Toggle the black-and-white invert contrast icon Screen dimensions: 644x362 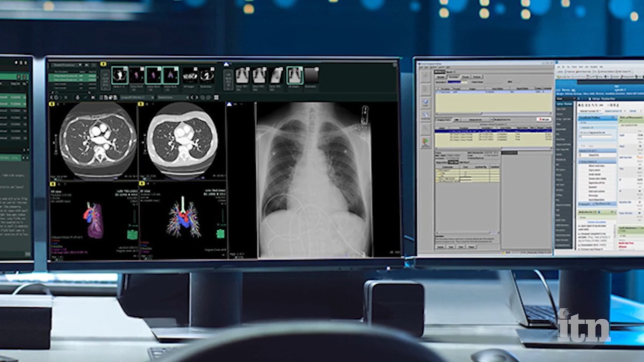(x=193, y=97)
